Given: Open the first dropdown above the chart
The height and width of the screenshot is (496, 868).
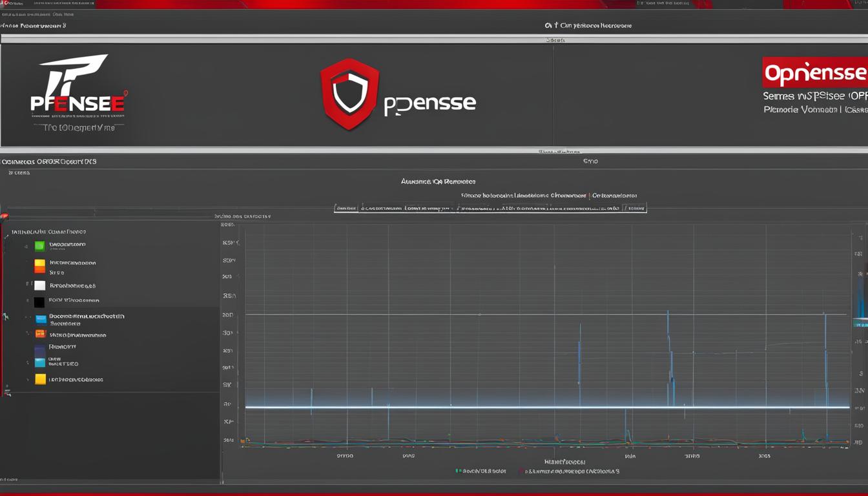Looking at the screenshot, I should [346, 208].
